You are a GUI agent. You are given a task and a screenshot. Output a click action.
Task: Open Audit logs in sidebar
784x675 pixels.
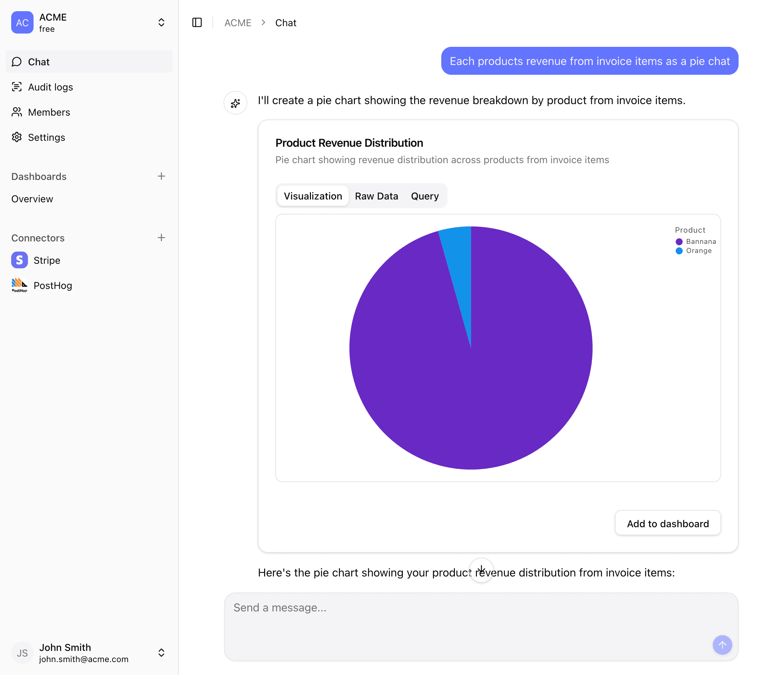click(50, 87)
